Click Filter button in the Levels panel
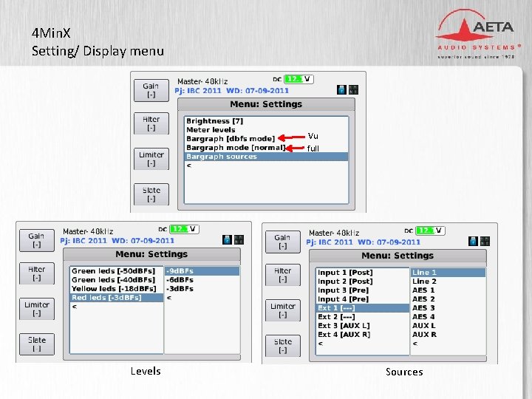Screen dimensions: 532x399 (37, 273)
